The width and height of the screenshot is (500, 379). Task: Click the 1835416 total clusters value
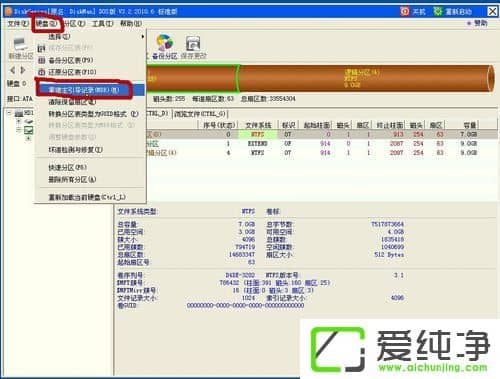pos(392,239)
